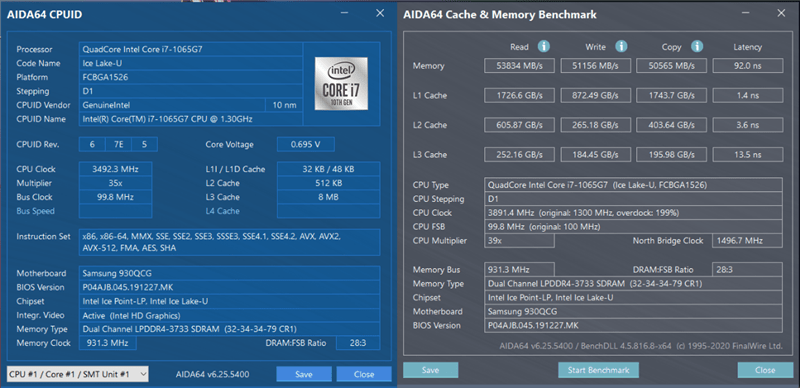Click the Copy info icon
Image resolution: width=800 pixels, height=388 pixels.
click(x=697, y=46)
